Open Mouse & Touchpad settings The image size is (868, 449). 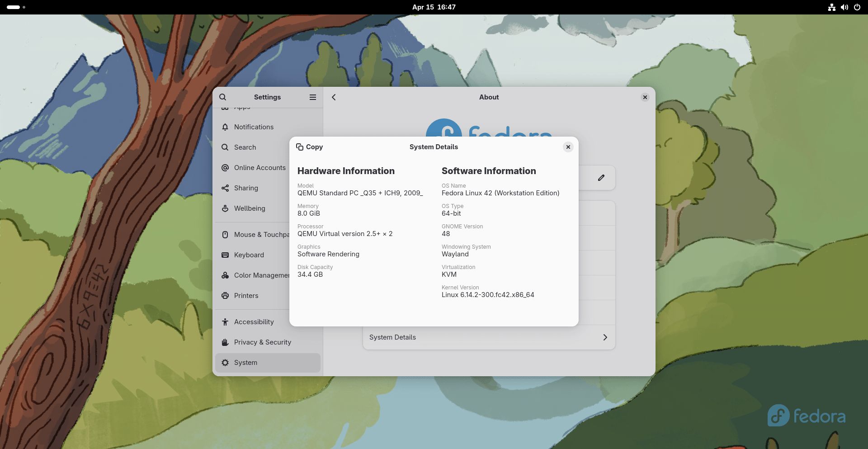225,234
